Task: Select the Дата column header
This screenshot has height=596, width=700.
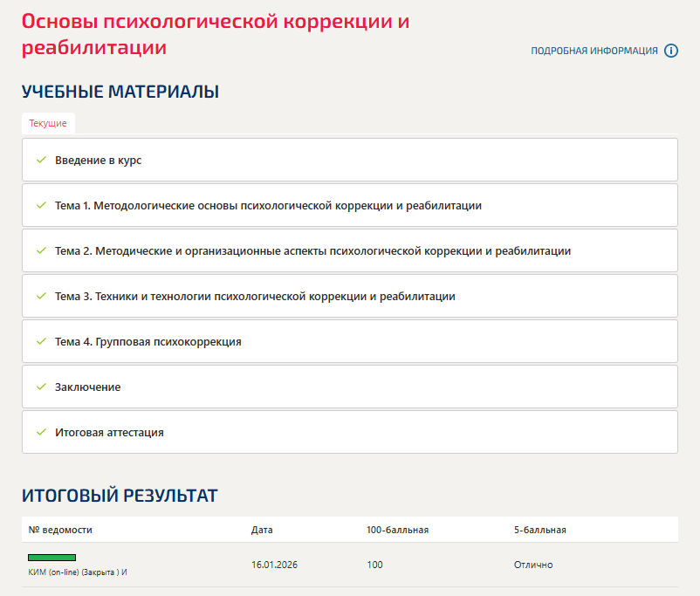Action: tap(262, 530)
